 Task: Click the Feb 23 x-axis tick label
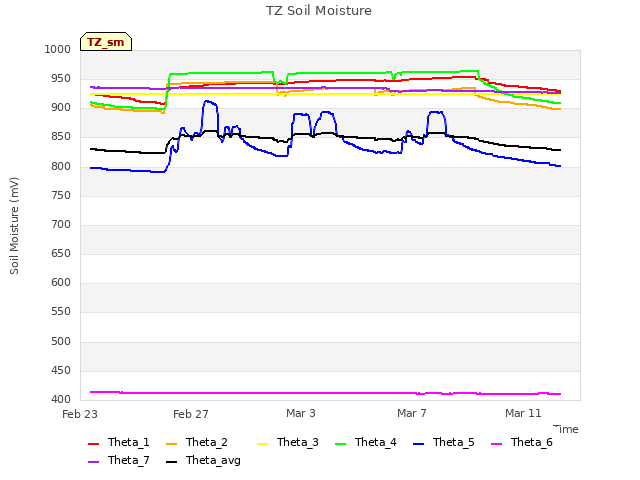[80, 414]
